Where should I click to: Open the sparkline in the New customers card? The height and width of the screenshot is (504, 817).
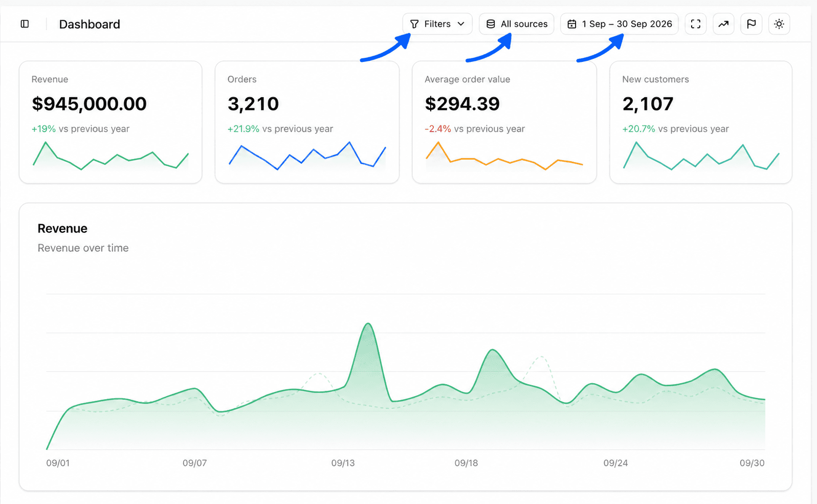[701, 156]
